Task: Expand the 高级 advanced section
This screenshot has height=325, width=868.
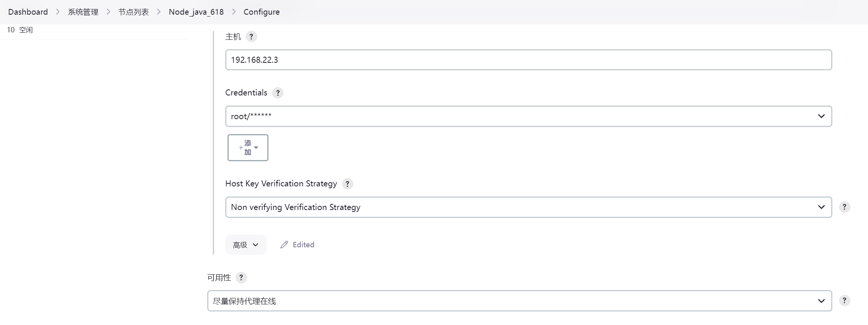Action: click(246, 245)
